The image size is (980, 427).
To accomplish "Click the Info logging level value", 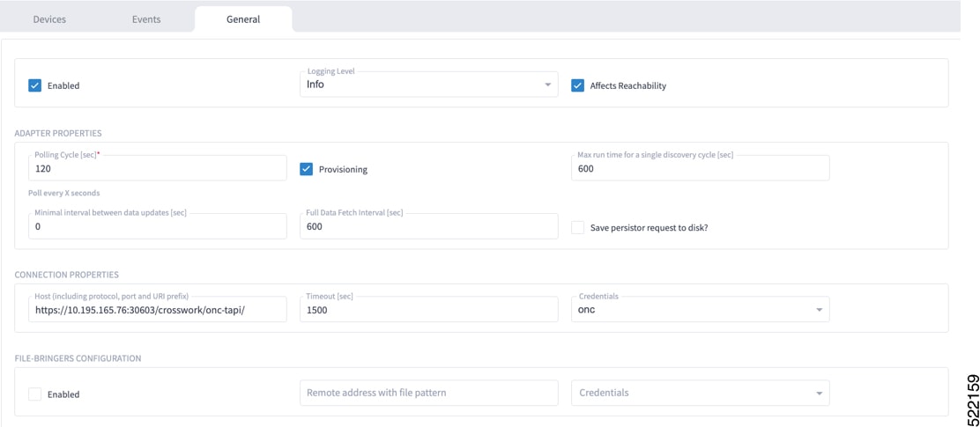I will click(x=316, y=85).
